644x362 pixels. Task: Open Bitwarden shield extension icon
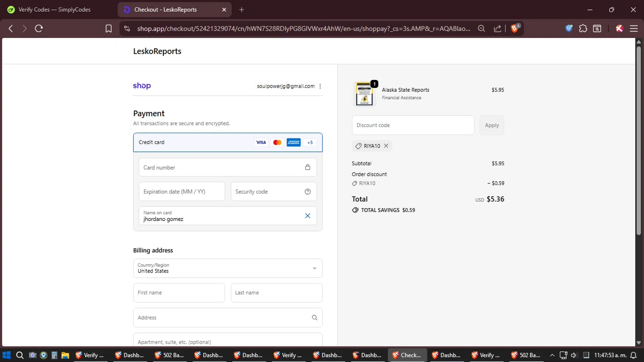click(569, 28)
